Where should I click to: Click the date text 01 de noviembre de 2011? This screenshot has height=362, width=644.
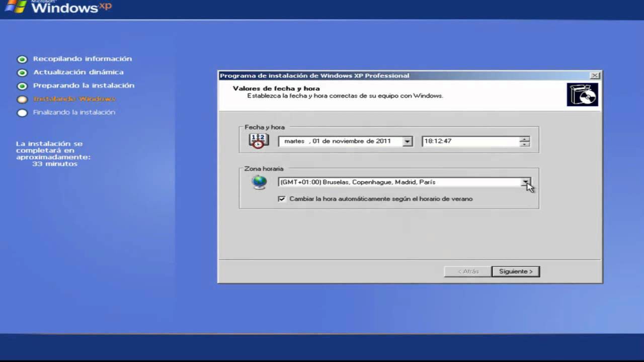click(x=352, y=141)
